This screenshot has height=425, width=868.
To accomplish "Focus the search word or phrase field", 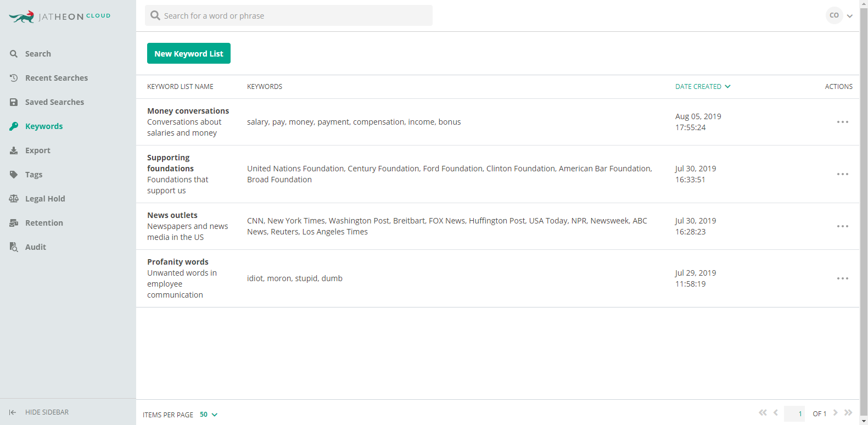I will pos(289,15).
